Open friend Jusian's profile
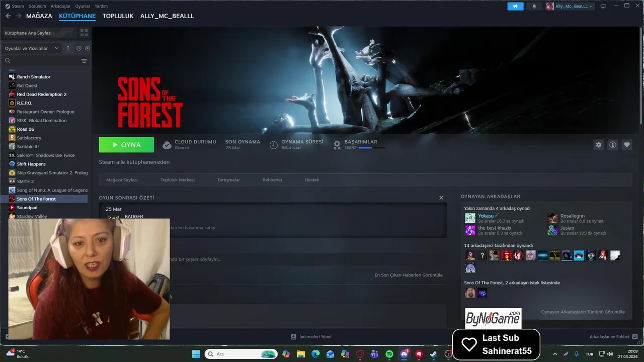 567,228
